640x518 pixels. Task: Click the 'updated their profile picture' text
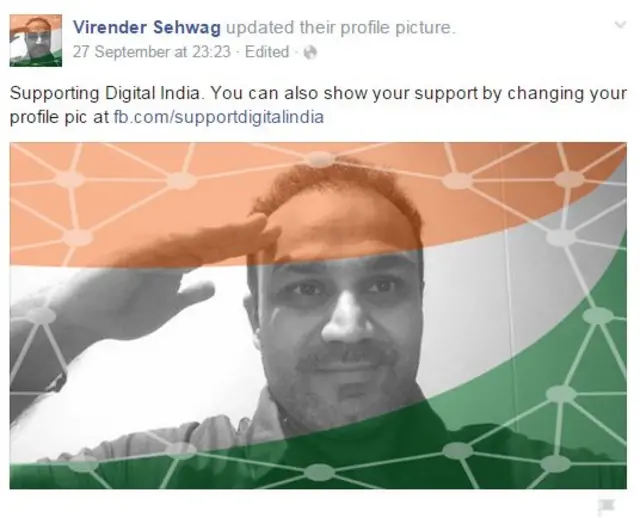(340, 28)
